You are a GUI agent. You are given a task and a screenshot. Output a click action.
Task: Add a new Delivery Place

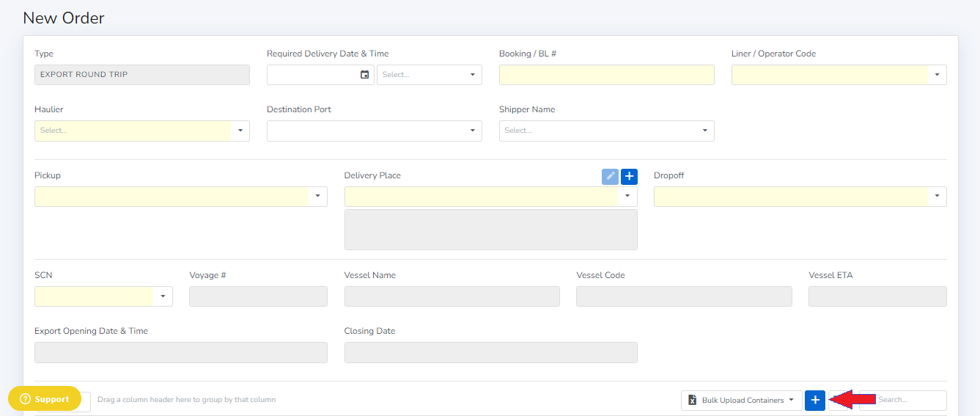[629, 177]
